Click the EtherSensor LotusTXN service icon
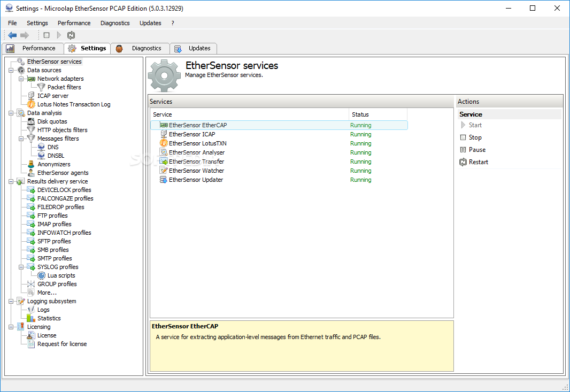Viewport: 570px width, 392px height. pos(164,143)
